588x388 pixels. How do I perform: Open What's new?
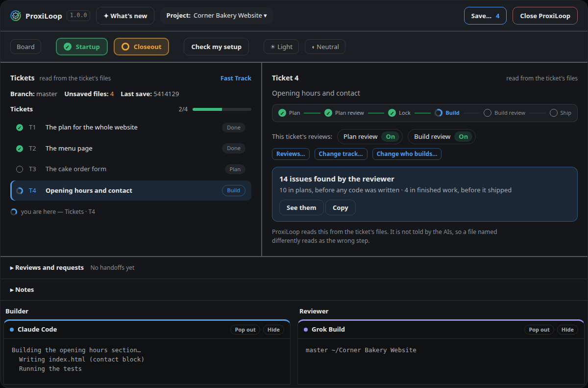point(125,16)
